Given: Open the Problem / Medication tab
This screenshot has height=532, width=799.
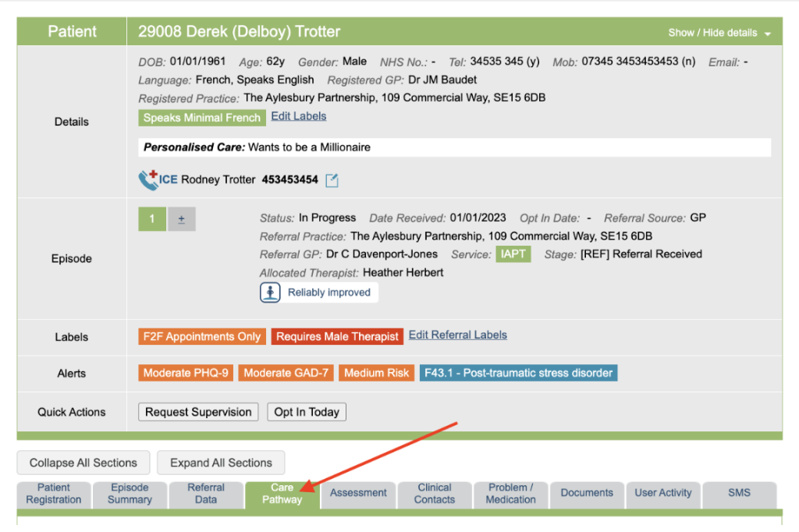Looking at the screenshot, I should coord(510,494).
